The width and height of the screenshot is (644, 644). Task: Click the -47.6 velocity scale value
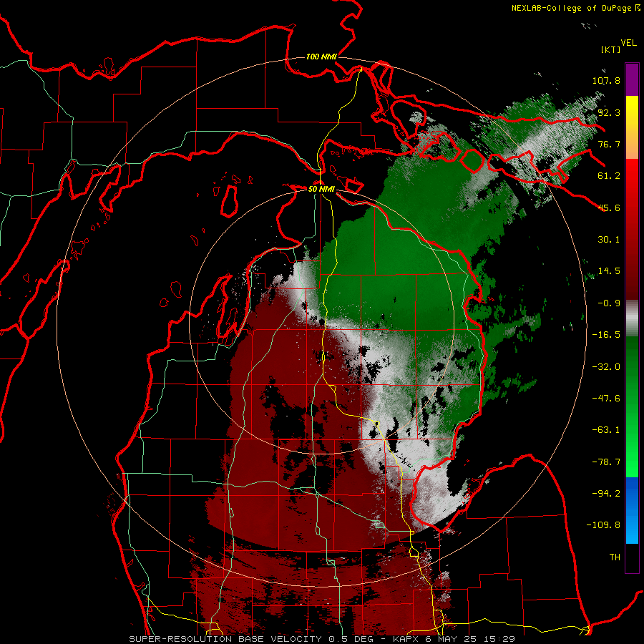606,399
